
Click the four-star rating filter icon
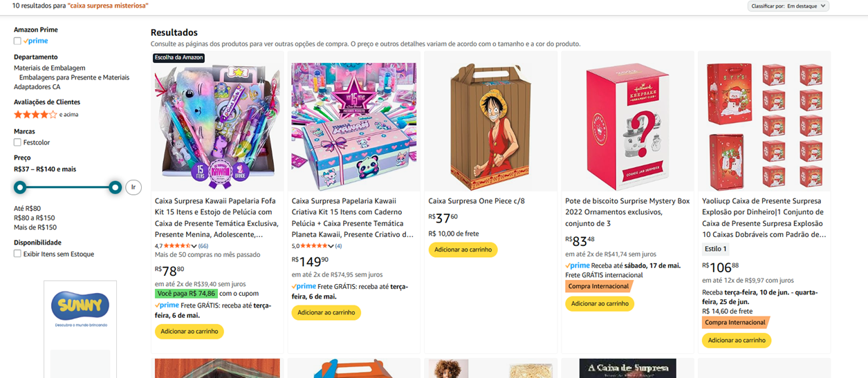(35, 114)
